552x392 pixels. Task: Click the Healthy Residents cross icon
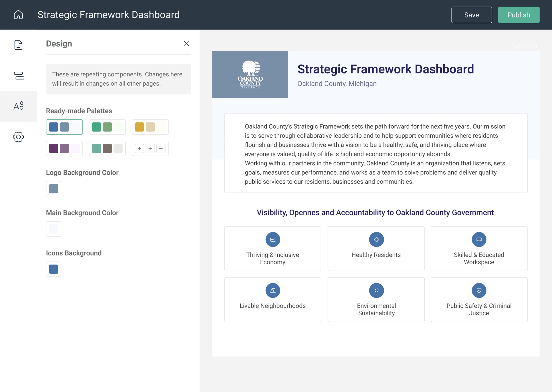point(376,239)
